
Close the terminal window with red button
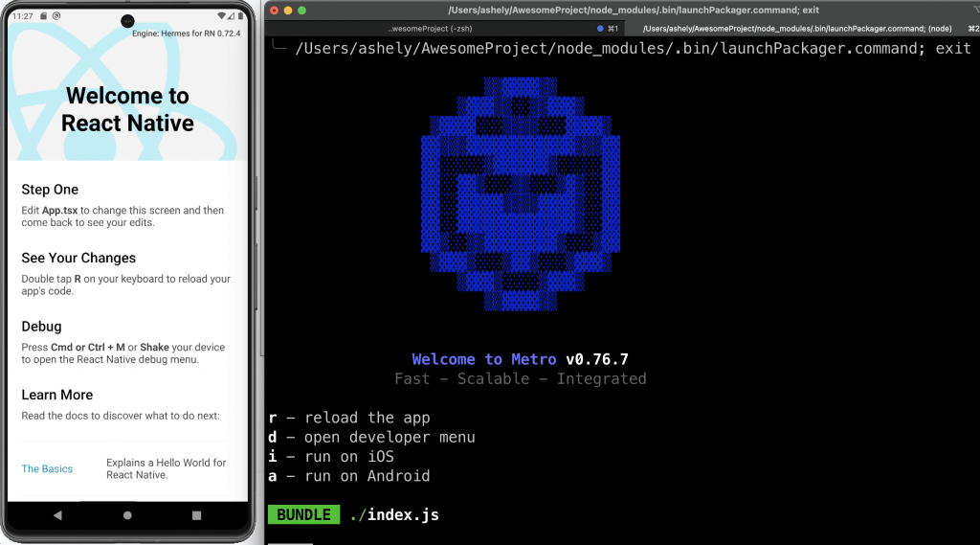[274, 10]
